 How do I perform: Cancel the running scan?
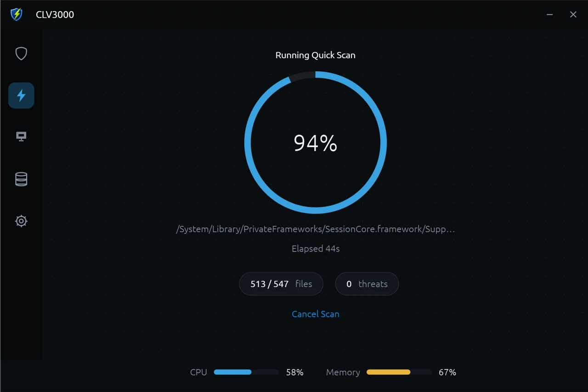pyautogui.click(x=316, y=314)
